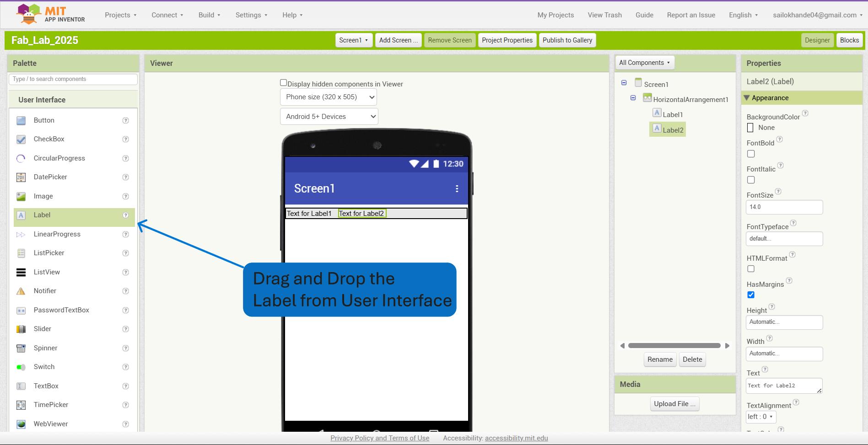Click the Delete component button

pos(692,359)
